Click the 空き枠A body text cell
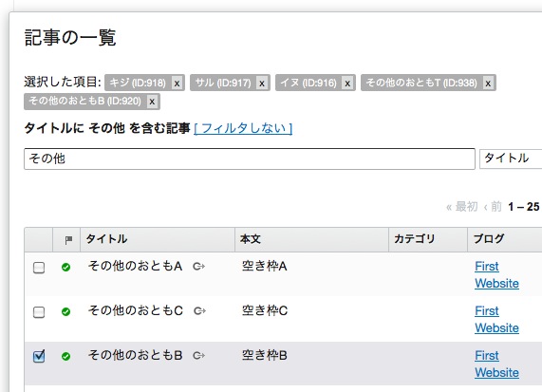 coord(265,266)
